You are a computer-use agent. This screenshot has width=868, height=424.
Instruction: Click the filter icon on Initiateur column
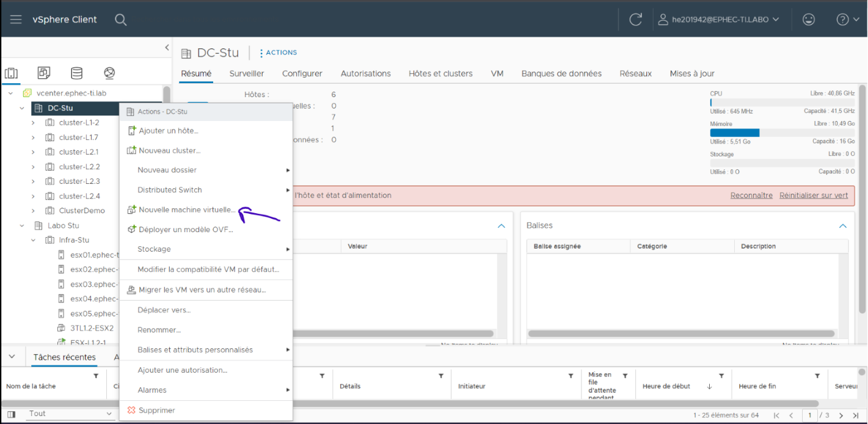pos(571,376)
